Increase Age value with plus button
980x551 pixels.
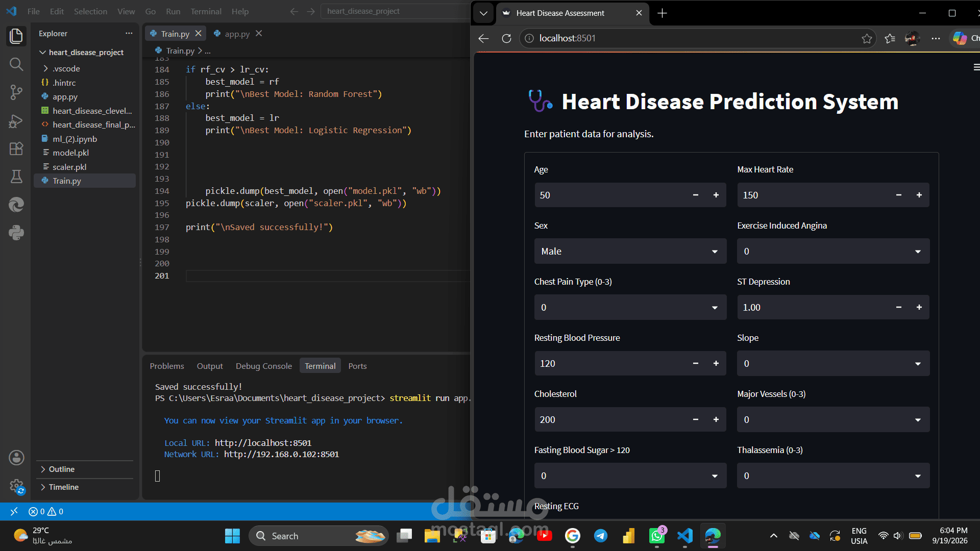pos(716,195)
